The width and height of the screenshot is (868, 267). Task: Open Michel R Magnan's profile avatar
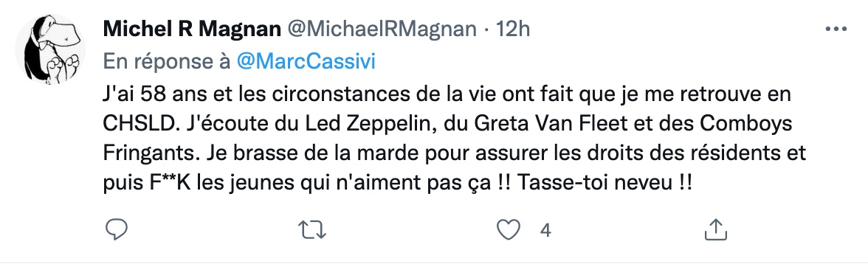point(50,49)
